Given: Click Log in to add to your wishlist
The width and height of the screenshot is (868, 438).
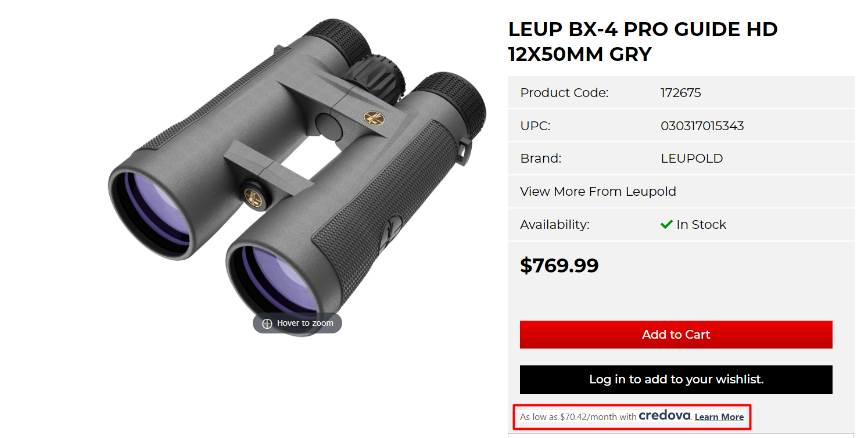Looking at the screenshot, I should 676,379.
